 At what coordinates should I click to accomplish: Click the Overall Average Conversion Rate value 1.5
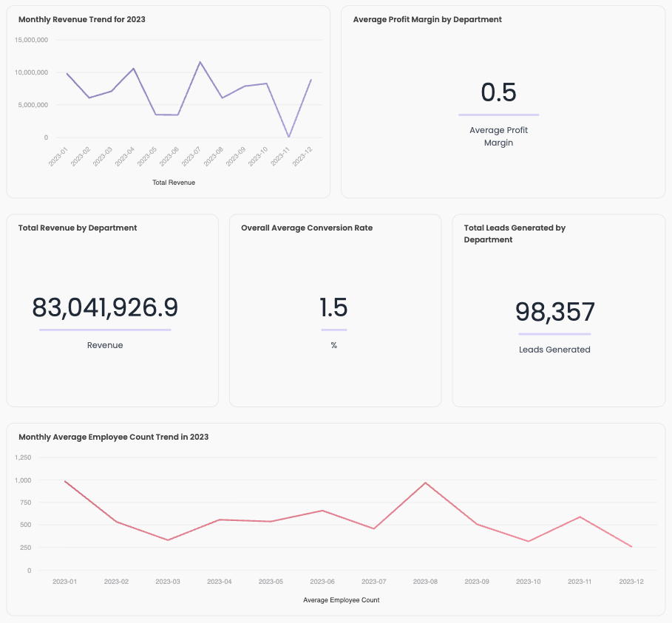tap(334, 305)
